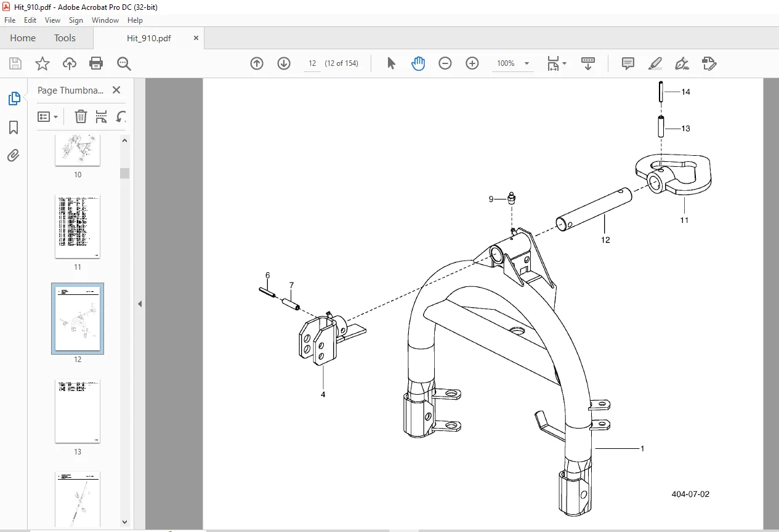Toggle the Bookmarks panel in the sidebar
This screenshot has width=779, height=532.
(x=14, y=127)
